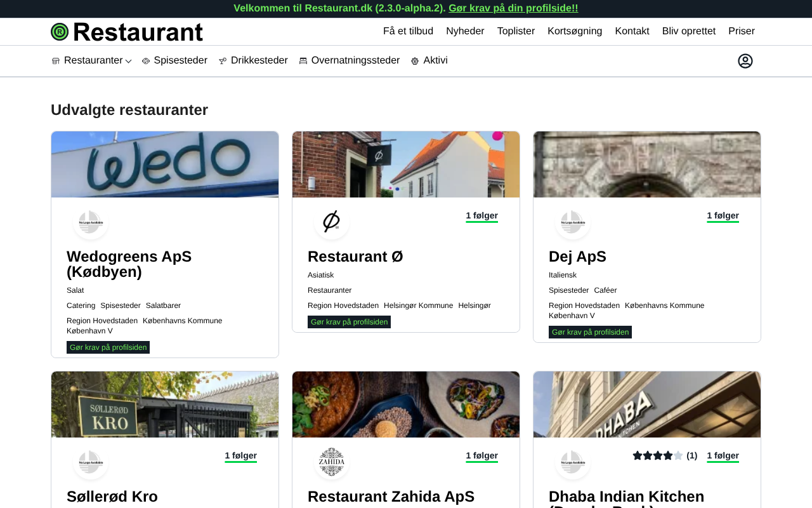Screen dimensions: 812x508
Task: Select the Restauranter tag on Restaurant Ø card
Action: tap(329, 290)
